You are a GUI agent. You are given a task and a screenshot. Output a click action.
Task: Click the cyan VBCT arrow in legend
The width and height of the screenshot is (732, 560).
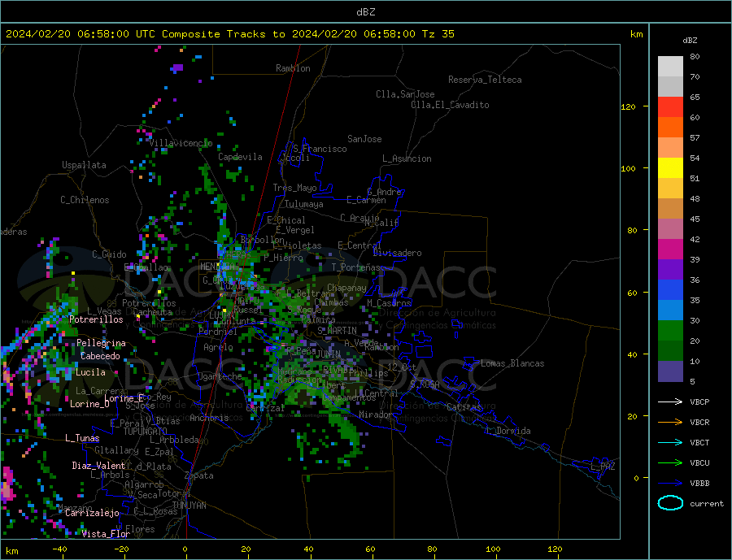670,442
